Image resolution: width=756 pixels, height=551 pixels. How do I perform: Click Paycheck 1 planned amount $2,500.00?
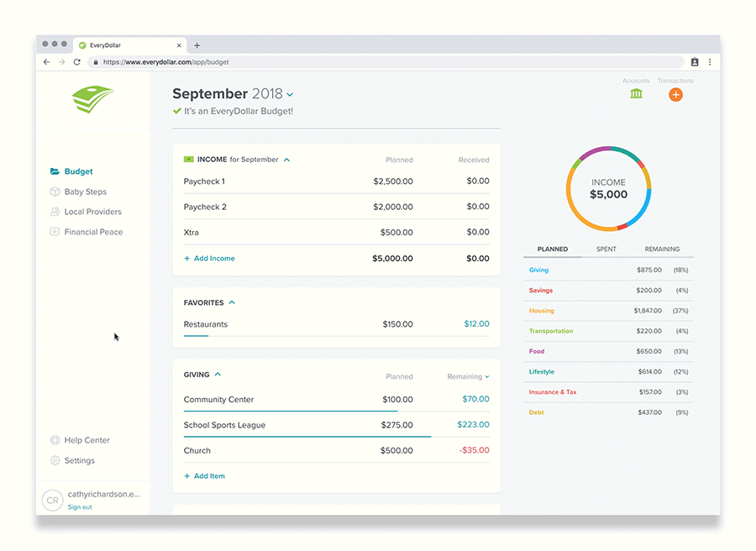coord(393,181)
